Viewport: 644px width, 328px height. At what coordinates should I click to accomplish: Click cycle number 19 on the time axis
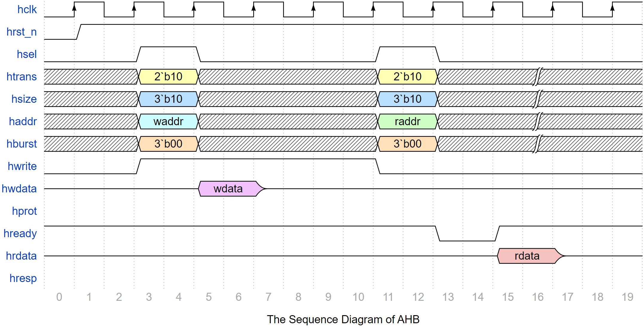pyautogui.click(x=627, y=297)
